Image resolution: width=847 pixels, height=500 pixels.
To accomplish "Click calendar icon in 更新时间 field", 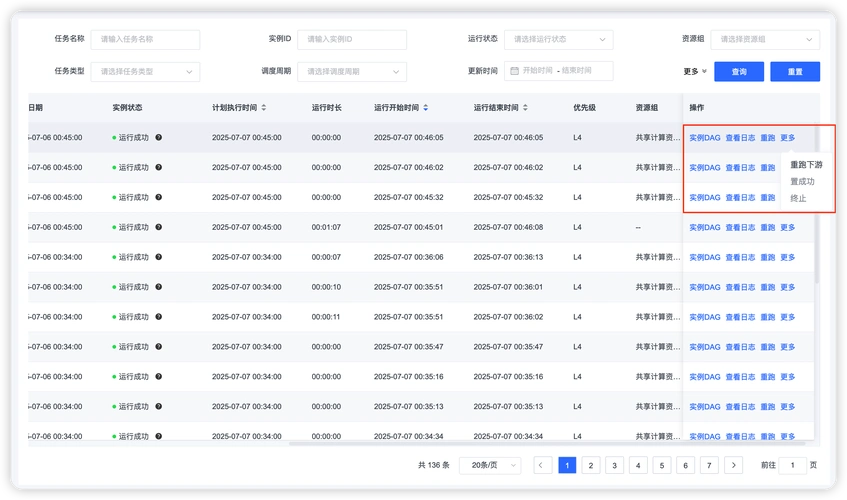I will pyautogui.click(x=514, y=71).
